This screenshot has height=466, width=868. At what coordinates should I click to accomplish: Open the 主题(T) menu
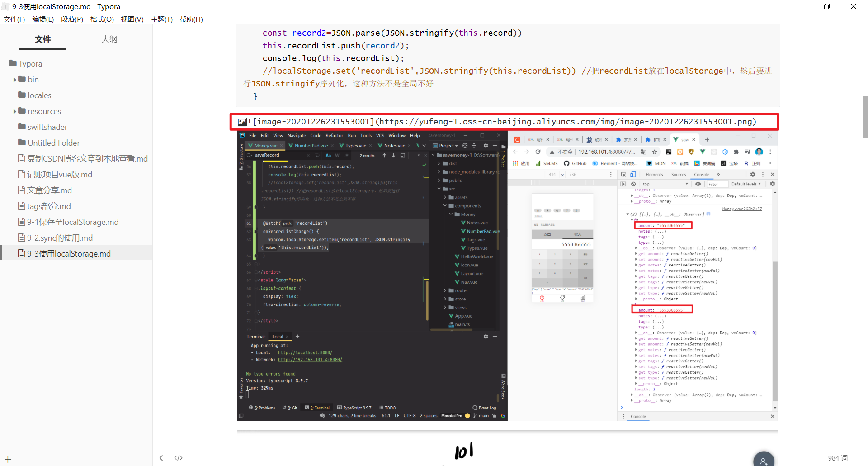point(162,19)
